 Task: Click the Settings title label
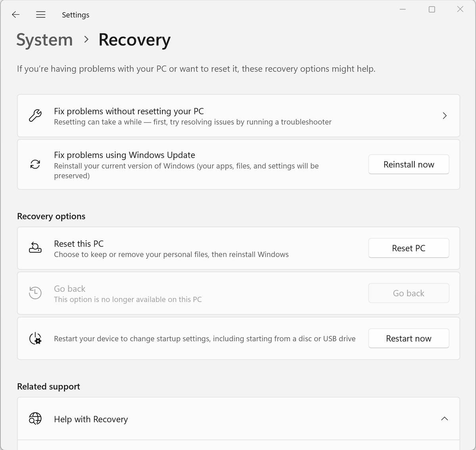coord(75,15)
